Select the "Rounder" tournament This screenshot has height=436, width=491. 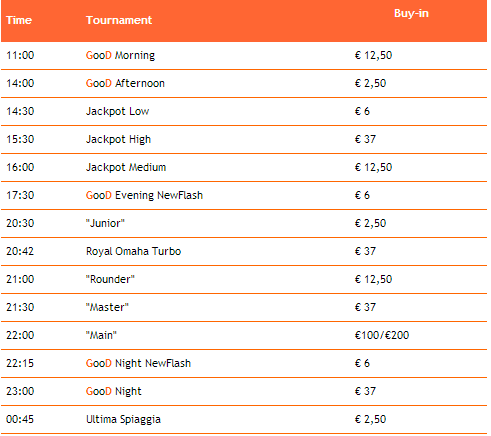point(110,279)
